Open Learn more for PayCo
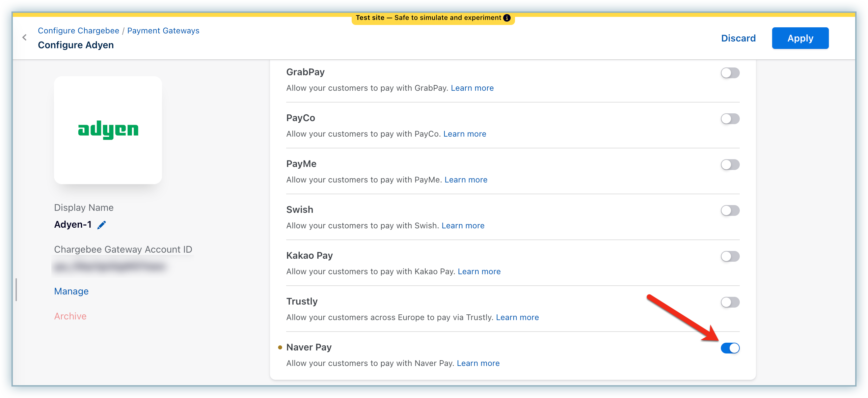Viewport: 868px width, 398px height. (465, 134)
